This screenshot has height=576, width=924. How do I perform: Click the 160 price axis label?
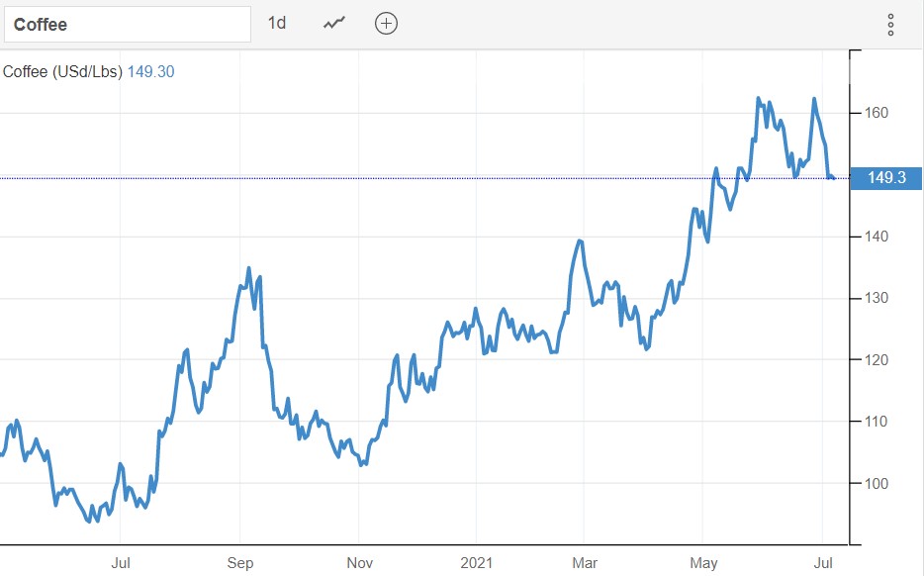pyautogui.click(x=875, y=113)
